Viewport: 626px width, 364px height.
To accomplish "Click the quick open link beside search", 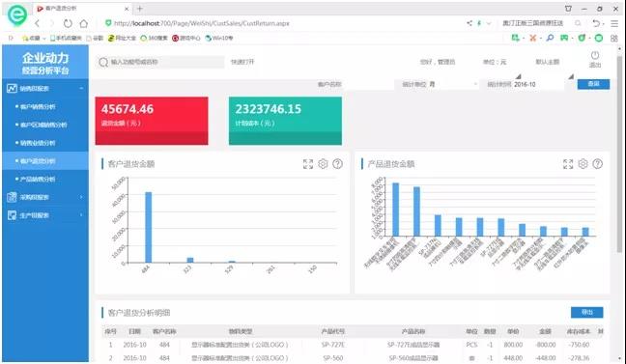I will coord(242,62).
